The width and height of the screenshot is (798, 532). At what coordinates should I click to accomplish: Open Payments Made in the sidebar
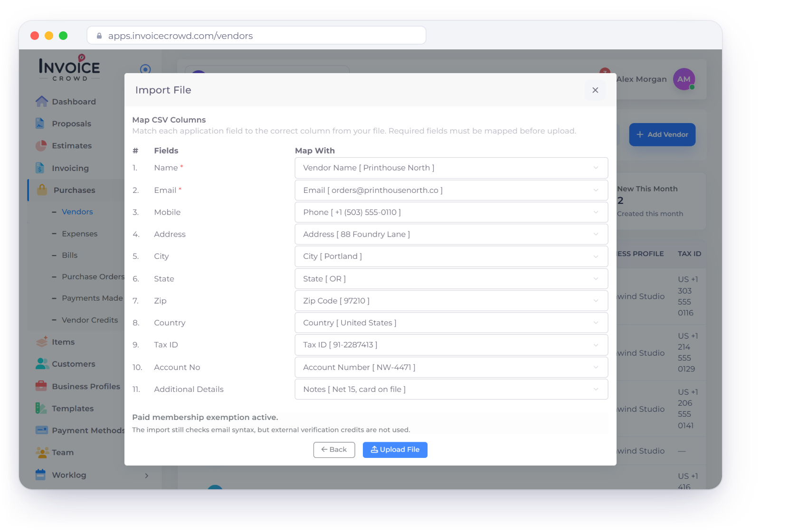pyautogui.click(x=92, y=298)
